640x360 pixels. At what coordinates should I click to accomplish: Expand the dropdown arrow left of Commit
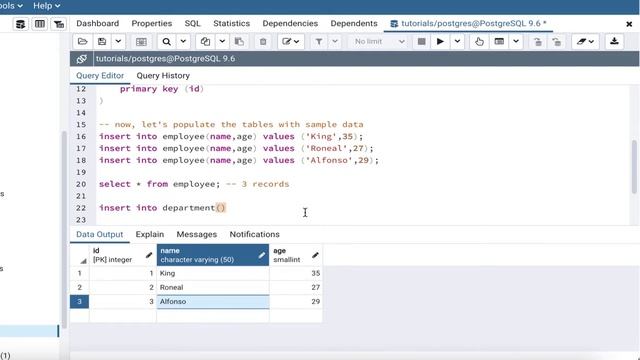click(x=516, y=42)
